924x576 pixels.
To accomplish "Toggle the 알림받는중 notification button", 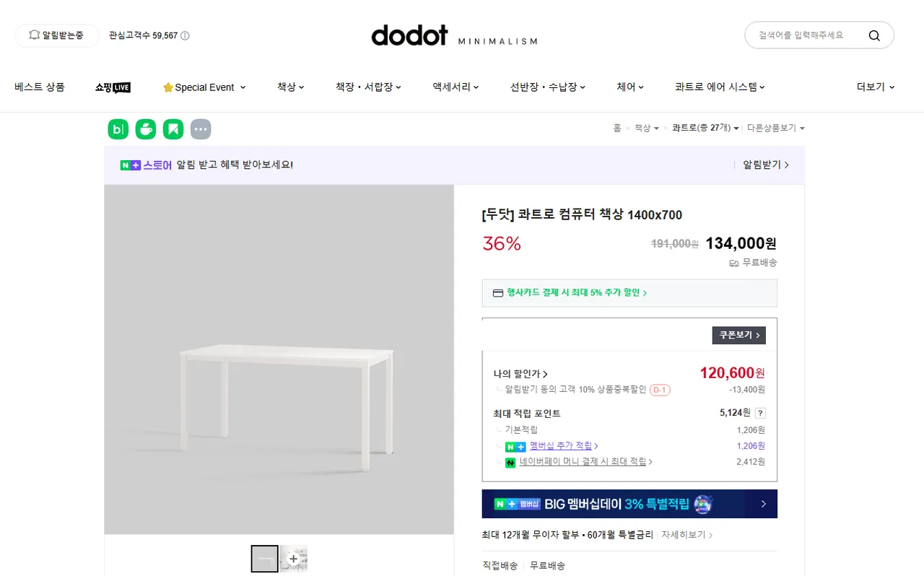I will coord(57,35).
